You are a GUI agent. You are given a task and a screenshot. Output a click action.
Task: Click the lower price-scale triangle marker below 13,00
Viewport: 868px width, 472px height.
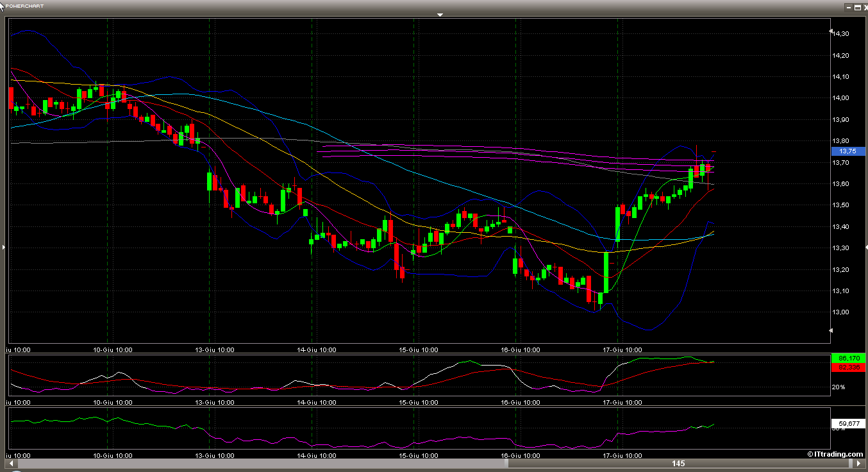[831, 331]
